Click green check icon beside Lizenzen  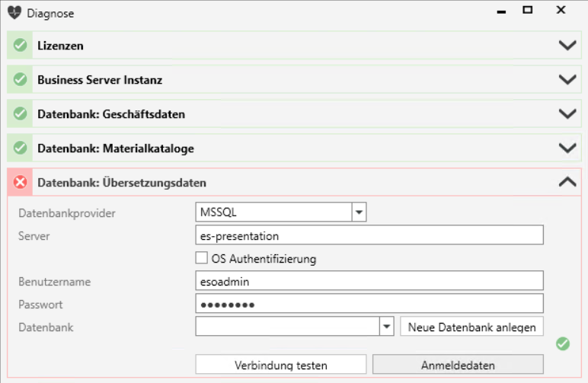(x=20, y=46)
